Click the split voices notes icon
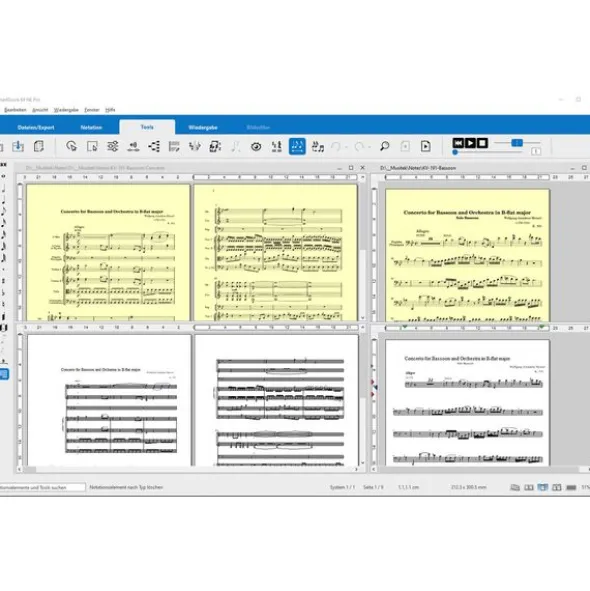590x591 pixels. pyautogui.click(x=195, y=146)
